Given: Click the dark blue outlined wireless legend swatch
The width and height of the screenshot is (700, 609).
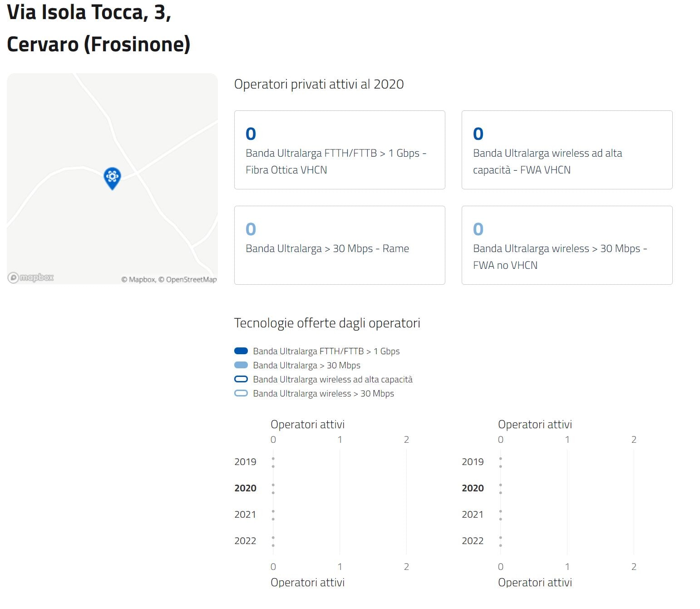Looking at the screenshot, I should click(241, 379).
